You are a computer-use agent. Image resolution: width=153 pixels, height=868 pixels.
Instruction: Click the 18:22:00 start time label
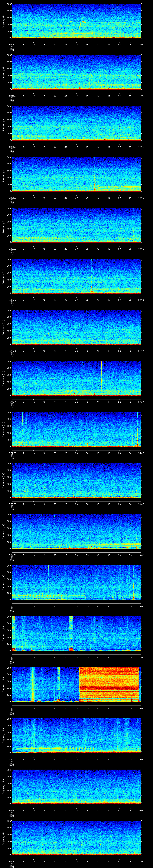click(12, 453)
